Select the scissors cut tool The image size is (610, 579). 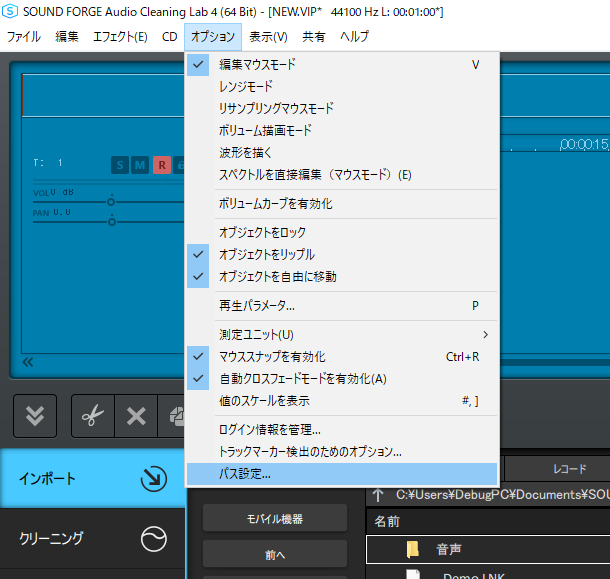93,416
